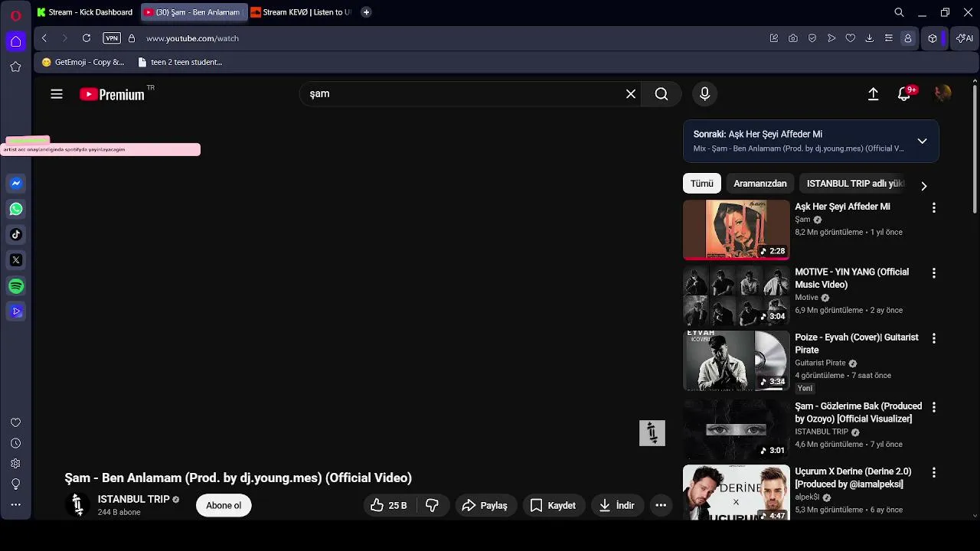Open options for Poize - Eyvah cover video
The width and height of the screenshot is (980, 551).
coord(933,338)
